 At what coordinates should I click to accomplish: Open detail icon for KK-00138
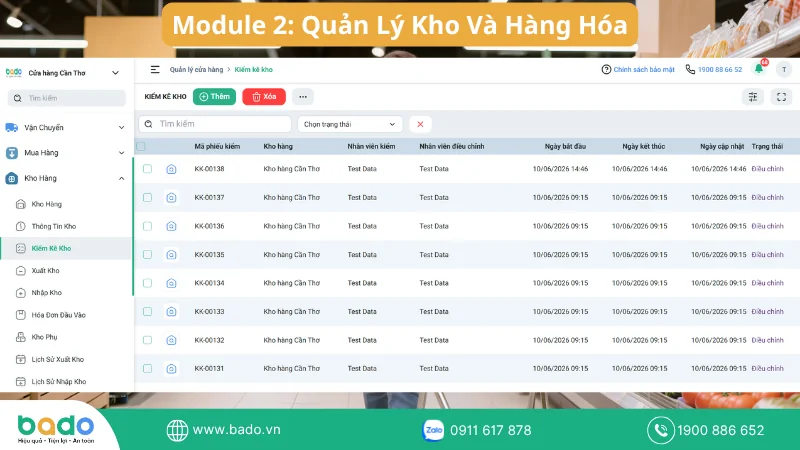click(171, 169)
